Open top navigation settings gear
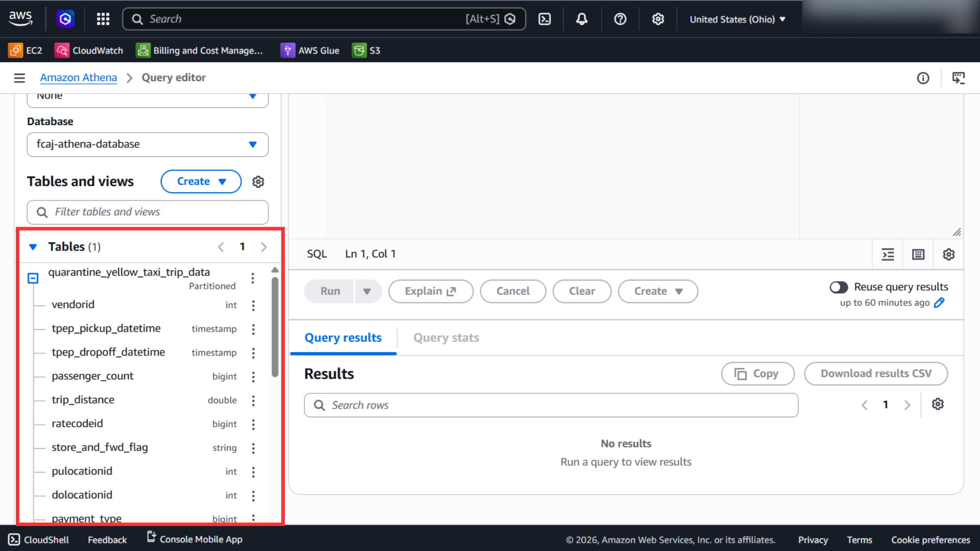The height and width of the screenshot is (551, 980). pos(658,19)
